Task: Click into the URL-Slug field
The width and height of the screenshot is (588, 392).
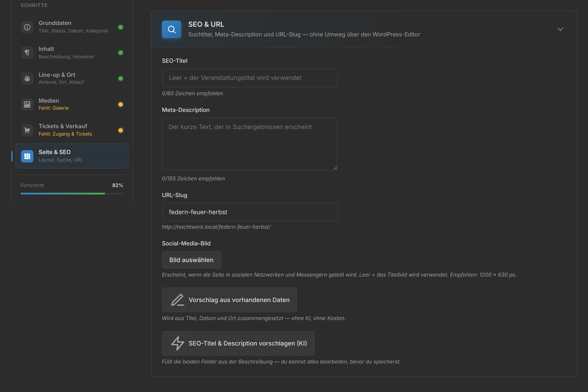Action: [250, 212]
